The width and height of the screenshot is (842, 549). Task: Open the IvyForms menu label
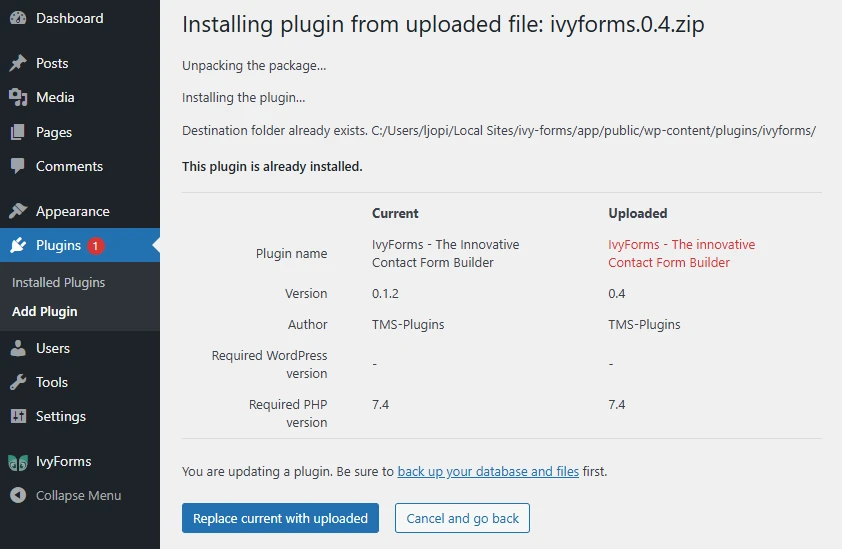(x=63, y=461)
